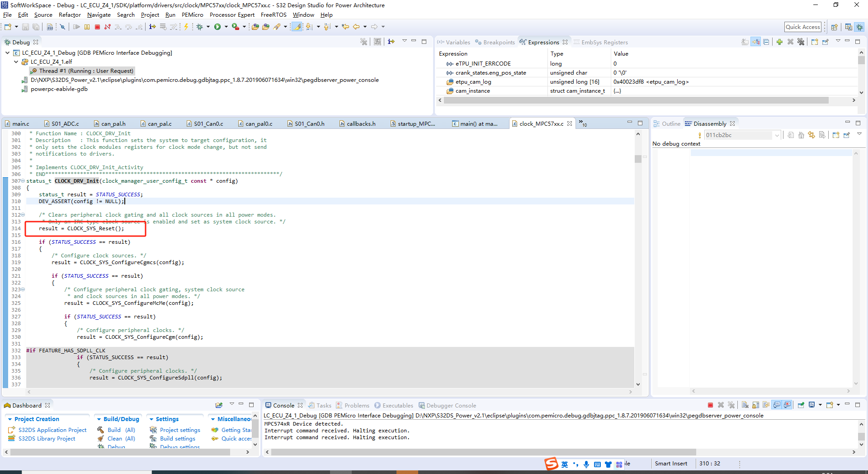Open the Project settings link in Dashboard
The height and width of the screenshot is (474, 868).
point(179,430)
